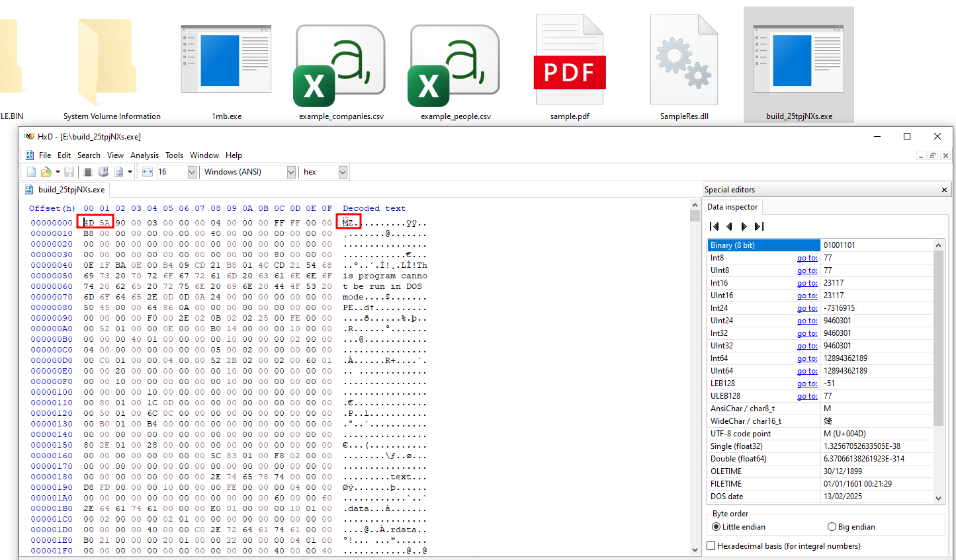Open the File menu

point(45,155)
